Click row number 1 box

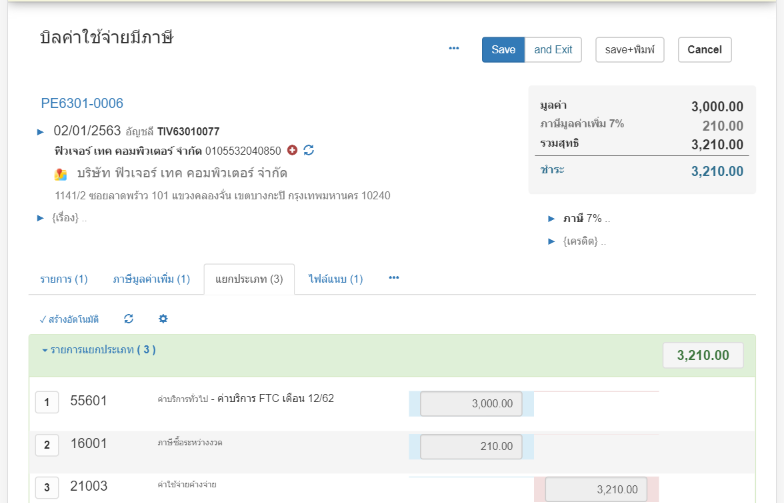(x=46, y=402)
